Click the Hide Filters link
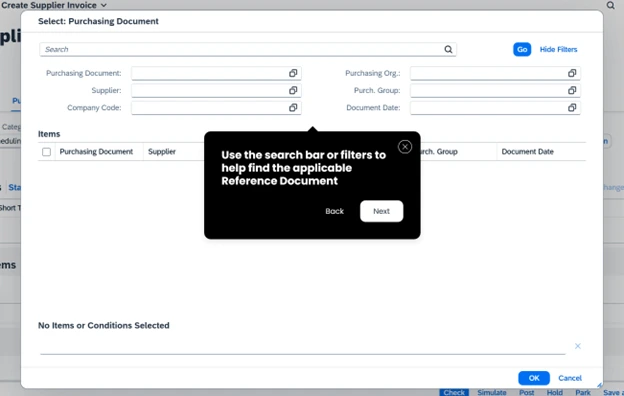Image resolution: width=624 pixels, height=396 pixels. click(x=558, y=49)
